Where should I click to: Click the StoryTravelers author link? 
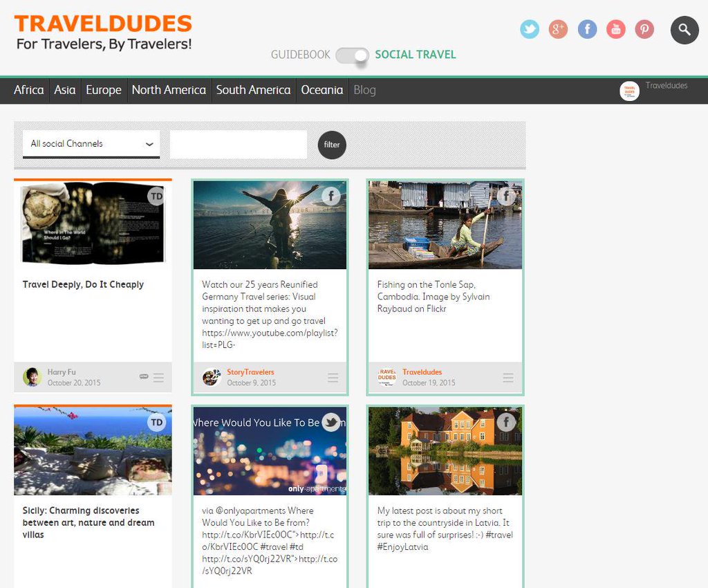250,372
